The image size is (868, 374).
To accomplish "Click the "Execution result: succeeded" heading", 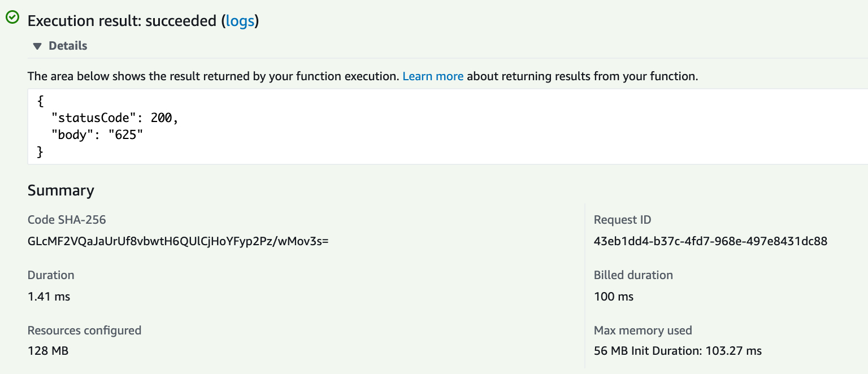I will (122, 21).
